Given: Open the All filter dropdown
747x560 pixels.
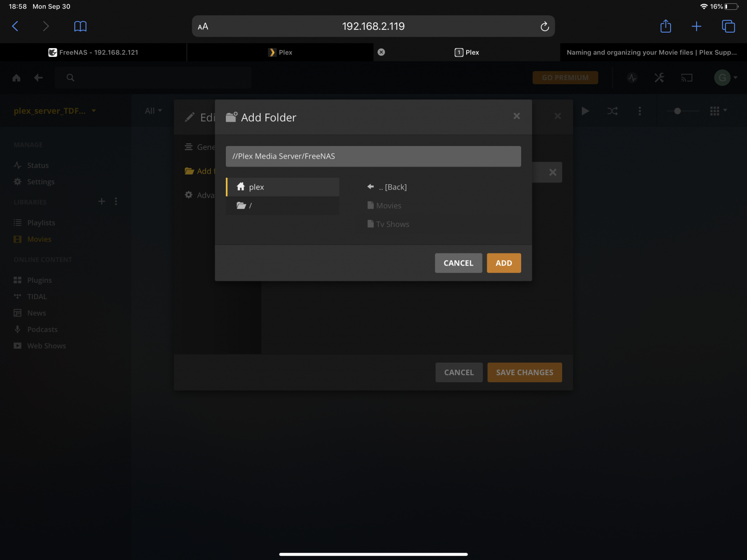Looking at the screenshot, I should pos(153,111).
